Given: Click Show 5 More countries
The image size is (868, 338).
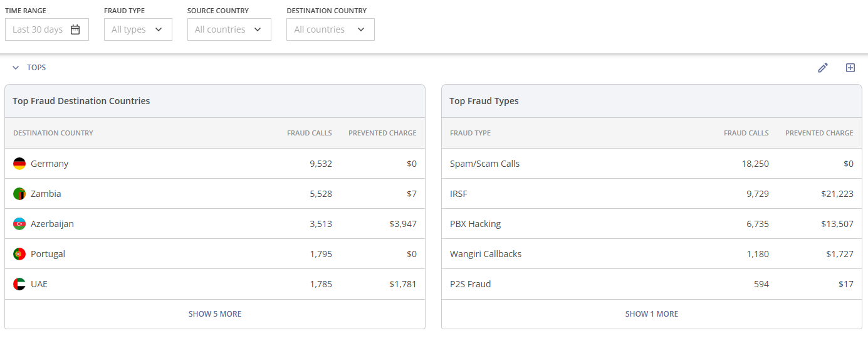Looking at the screenshot, I should 215,314.
